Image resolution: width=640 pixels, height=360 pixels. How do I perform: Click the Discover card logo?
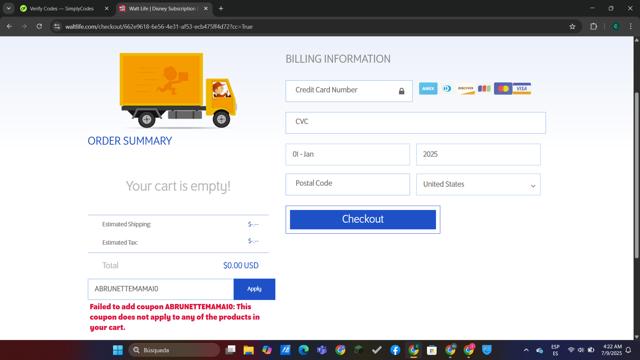tap(466, 89)
